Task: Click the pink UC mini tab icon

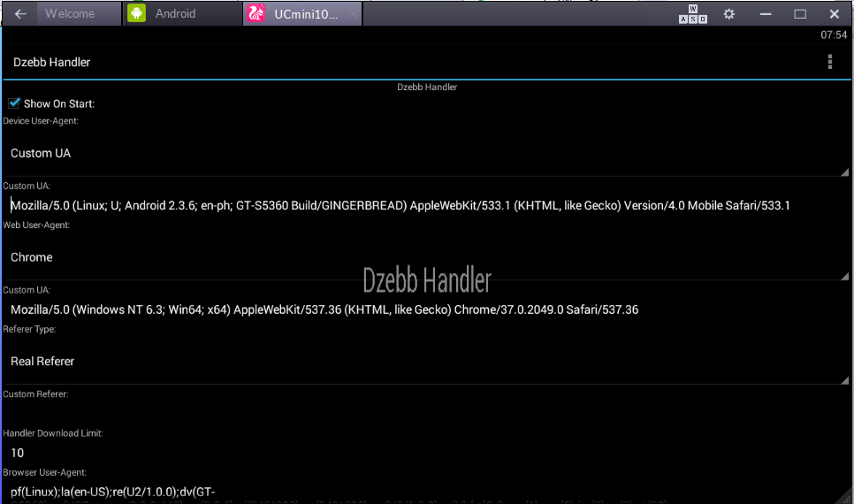Action: point(256,13)
